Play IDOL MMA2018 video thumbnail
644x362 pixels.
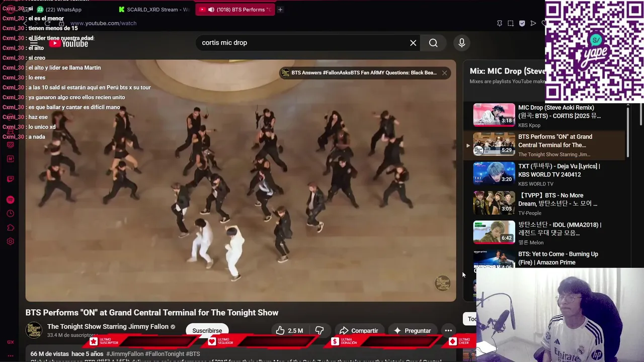tap(494, 232)
